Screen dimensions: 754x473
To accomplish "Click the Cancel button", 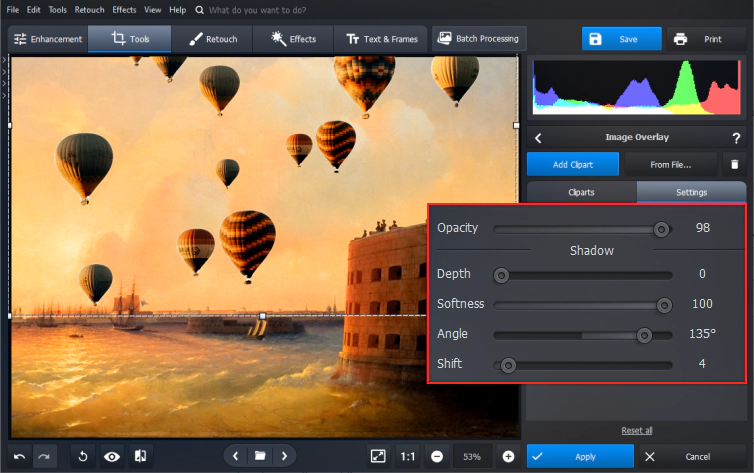I will click(692, 456).
